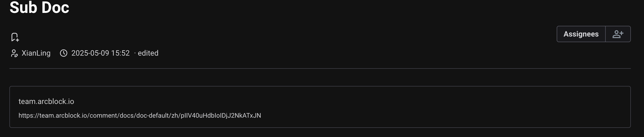
Task: Open the full team.arcblock.io comment docs URL
Action: (140, 116)
